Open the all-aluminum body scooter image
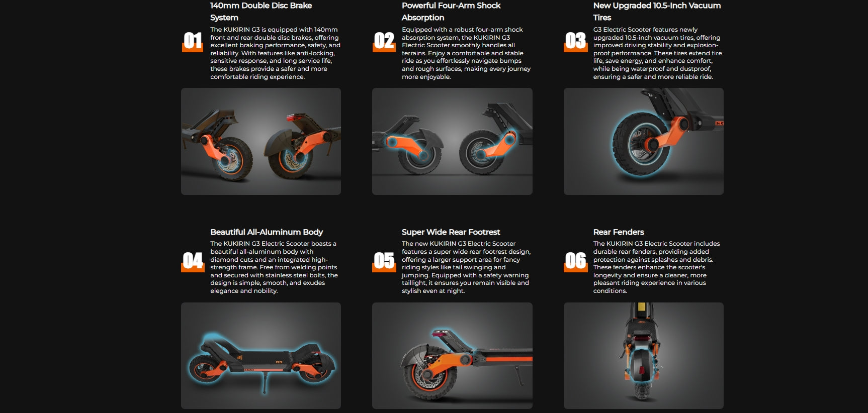868x413 pixels. (x=261, y=356)
